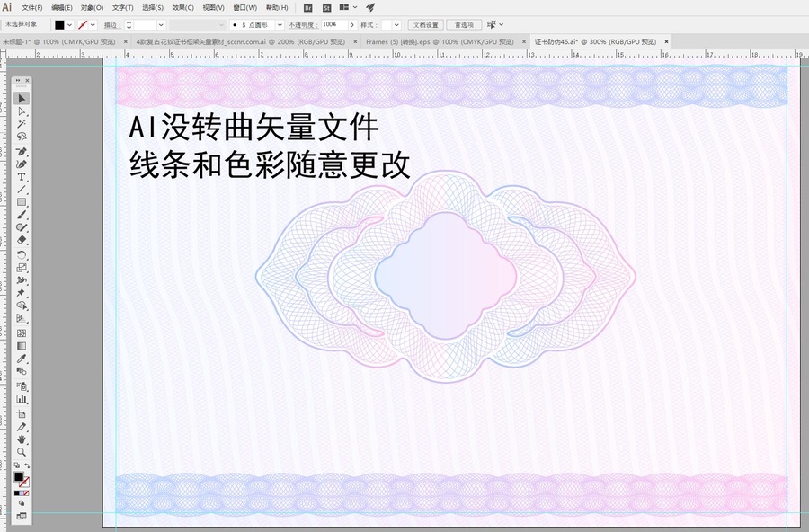
Task: Select the Shape Builder tool
Action: pyautogui.click(x=22, y=306)
